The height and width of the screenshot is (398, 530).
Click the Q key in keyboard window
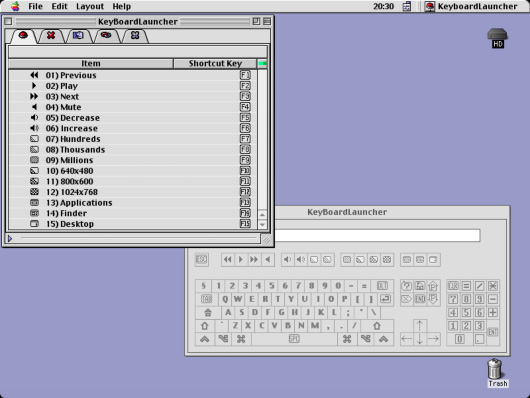point(225,299)
